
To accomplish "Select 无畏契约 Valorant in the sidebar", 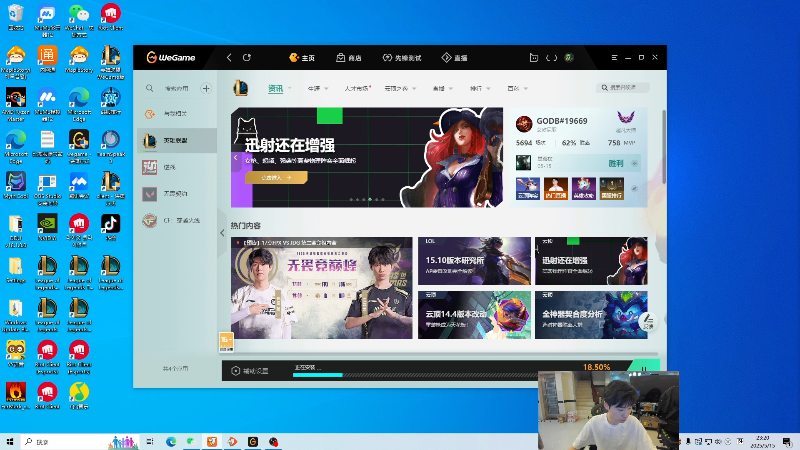I will coord(177,194).
